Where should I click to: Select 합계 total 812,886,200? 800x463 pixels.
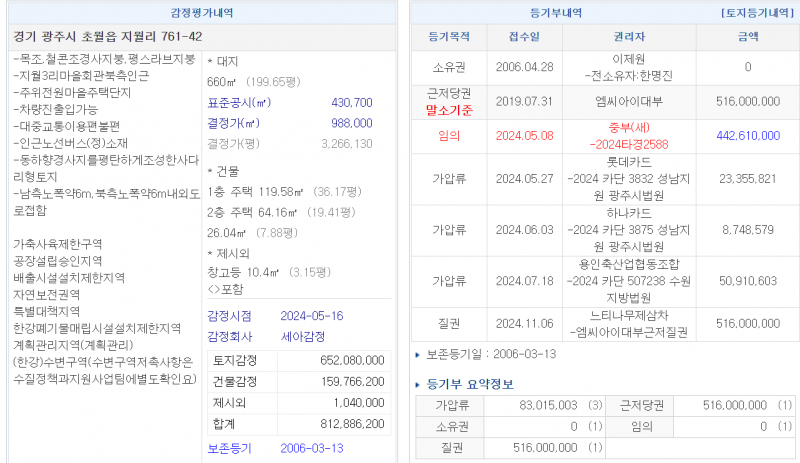pos(352,424)
